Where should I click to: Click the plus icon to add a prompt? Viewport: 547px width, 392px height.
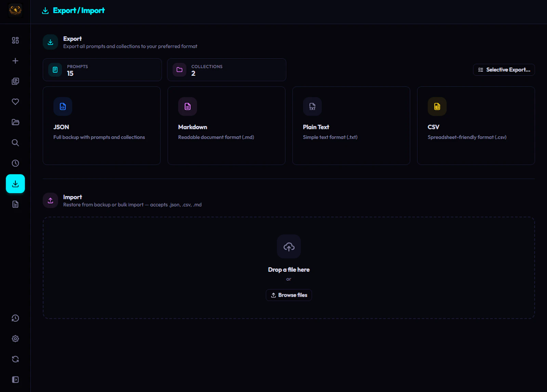[x=15, y=61]
